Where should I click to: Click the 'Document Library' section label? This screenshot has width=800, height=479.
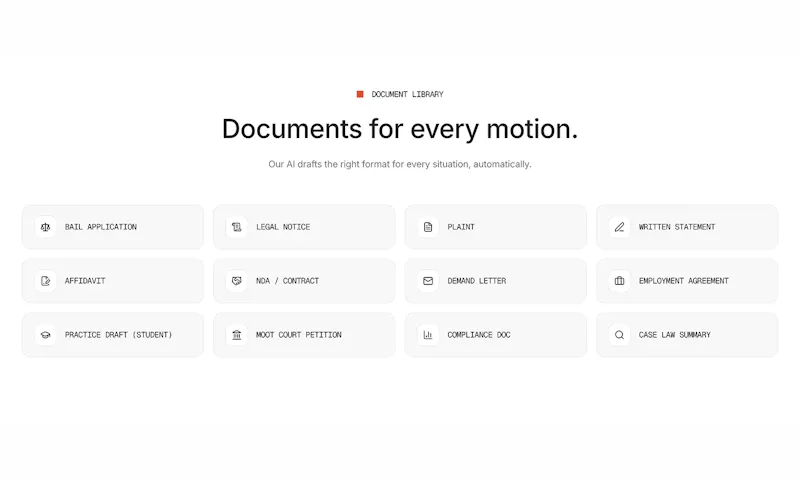[407, 94]
